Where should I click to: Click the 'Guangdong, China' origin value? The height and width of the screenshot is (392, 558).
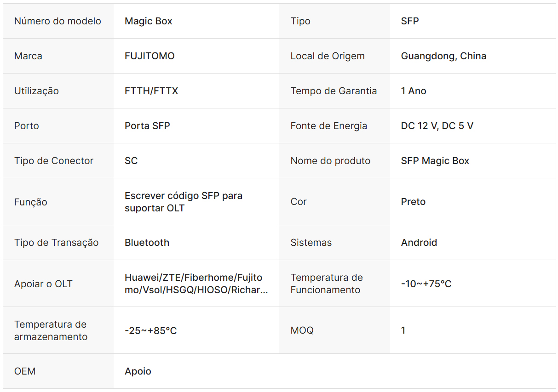pos(443,56)
